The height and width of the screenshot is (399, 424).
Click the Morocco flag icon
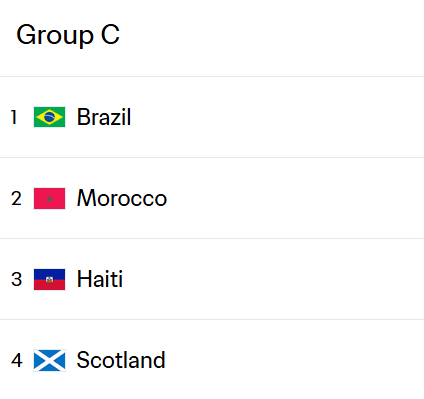coord(49,198)
